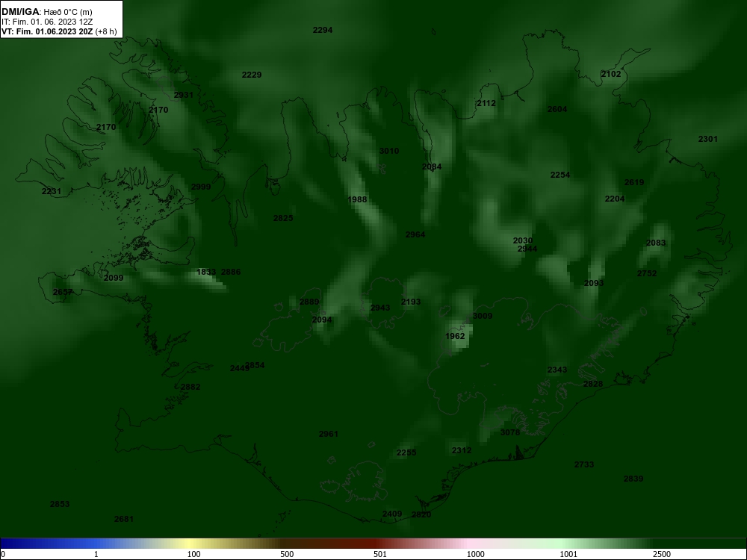Click the value 2854
The height and width of the screenshot is (560, 747).
point(255,365)
